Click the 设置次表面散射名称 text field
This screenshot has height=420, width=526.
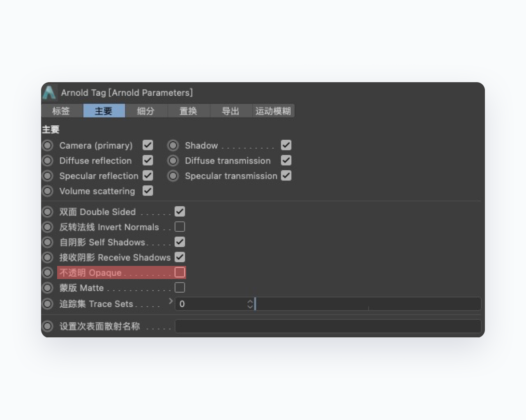click(328, 326)
